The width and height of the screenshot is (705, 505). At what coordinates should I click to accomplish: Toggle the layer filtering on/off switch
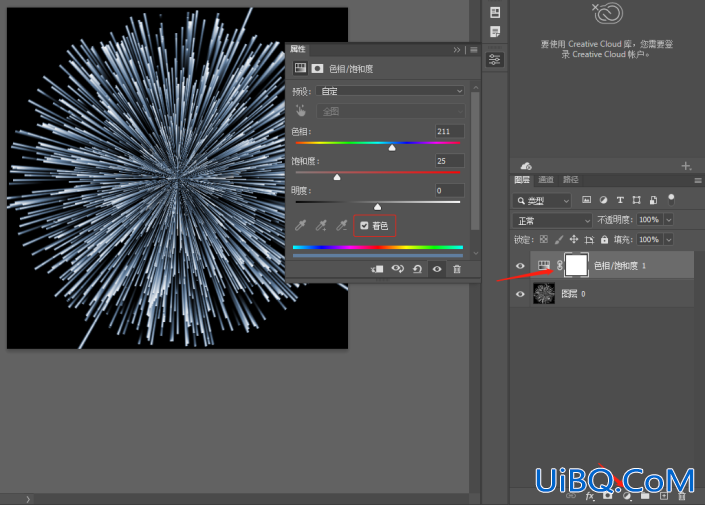[671, 199]
